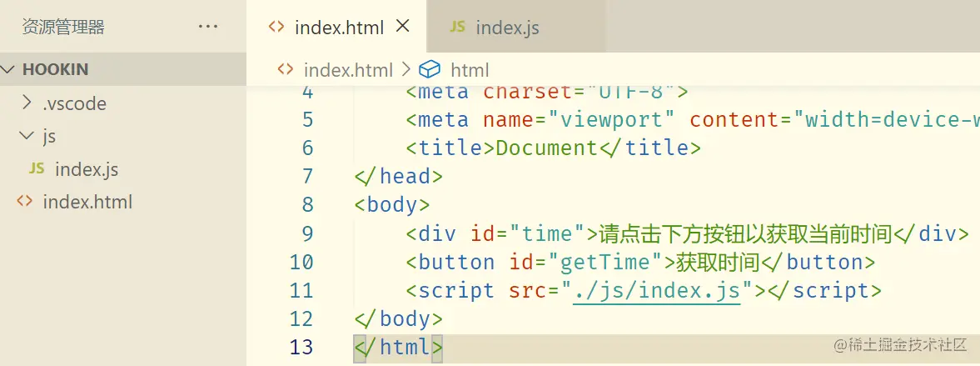This screenshot has width=980, height=366.
Task: Click line number 5 in gutter
Action: [x=307, y=119]
